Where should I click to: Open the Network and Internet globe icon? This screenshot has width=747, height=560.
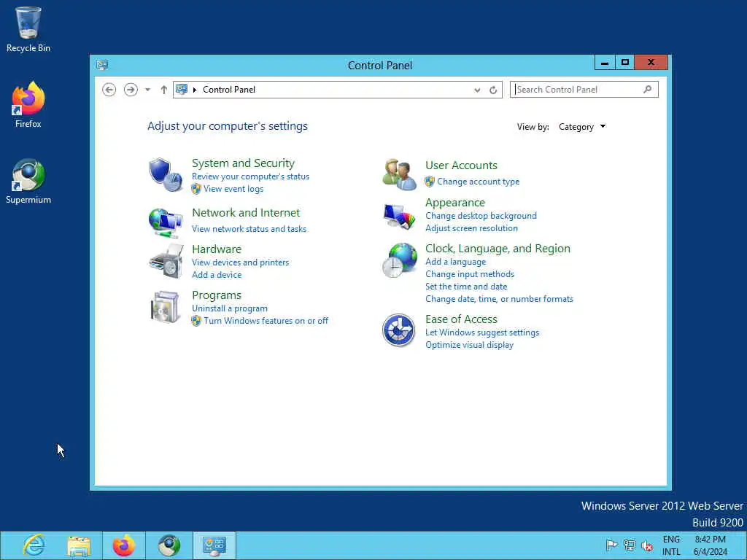[x=166, y=223]
